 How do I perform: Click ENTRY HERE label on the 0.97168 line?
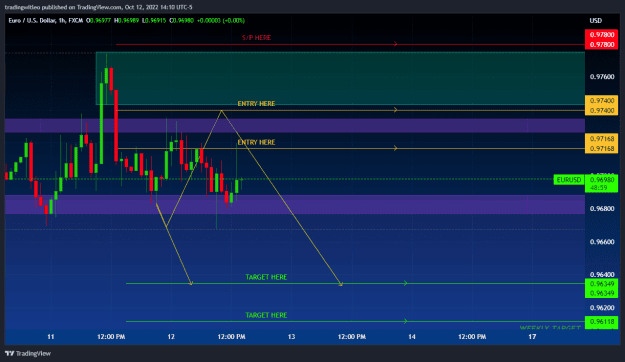coord(256,142)
